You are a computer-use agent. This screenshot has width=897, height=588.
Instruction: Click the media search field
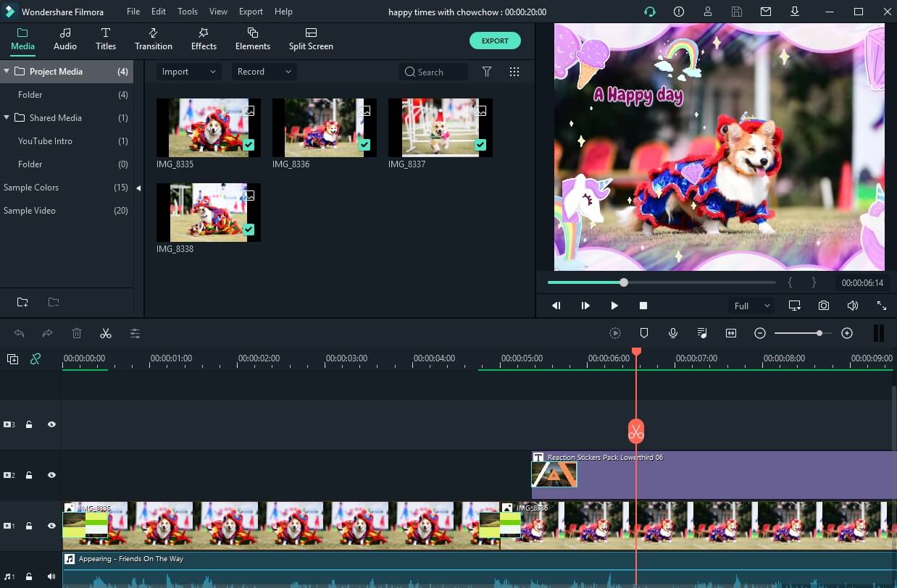[x=433, y=72]
